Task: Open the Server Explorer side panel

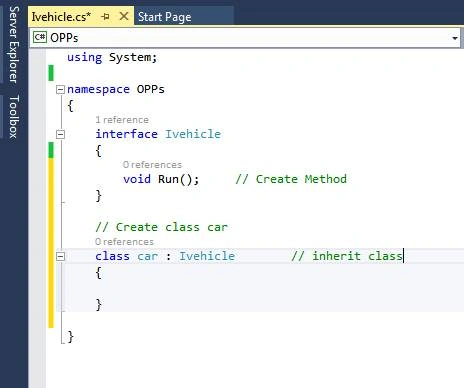Action: coord(13,45)
